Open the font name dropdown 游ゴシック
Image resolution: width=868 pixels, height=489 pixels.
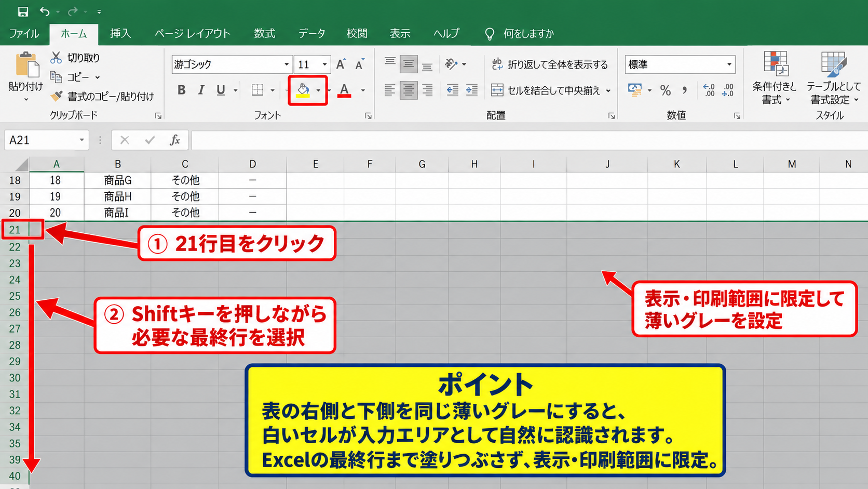tap(286, 64)
